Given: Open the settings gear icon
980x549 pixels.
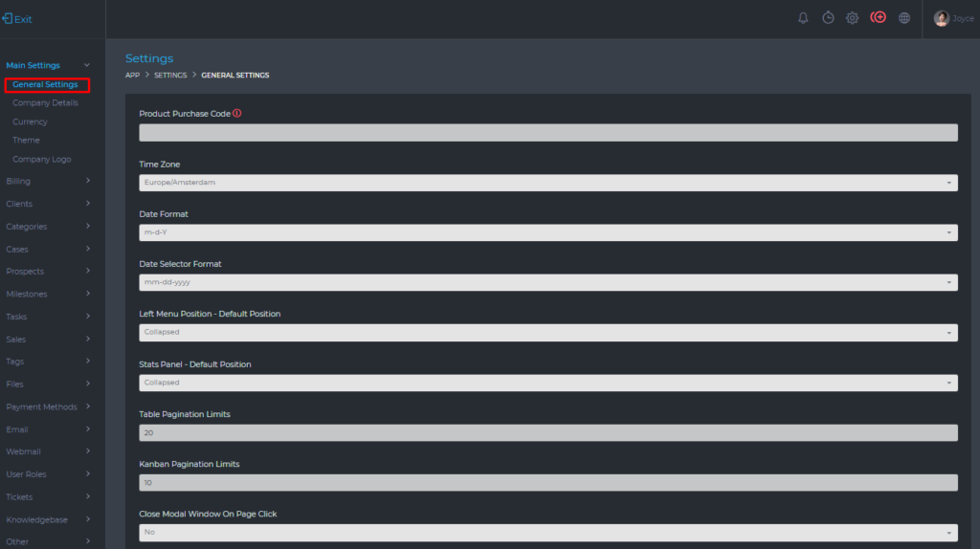Looking at the screenshot, I should click(x=852, y=18).
